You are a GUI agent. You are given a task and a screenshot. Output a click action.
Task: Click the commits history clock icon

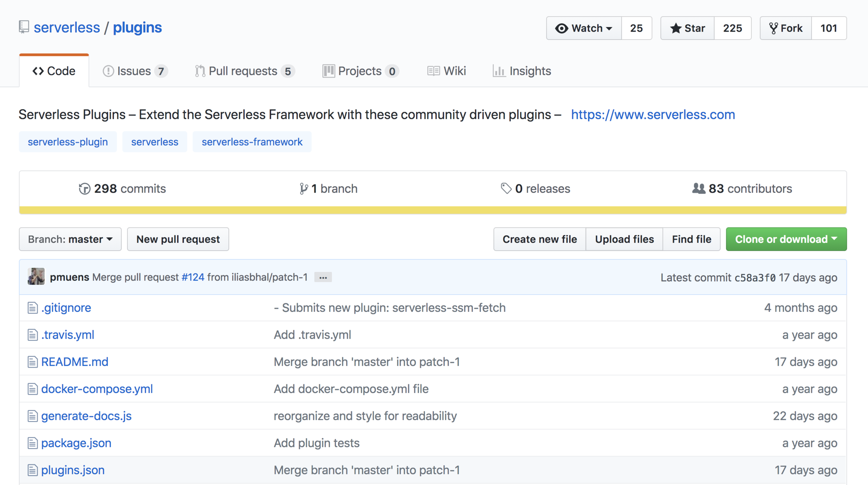point(84,189)
